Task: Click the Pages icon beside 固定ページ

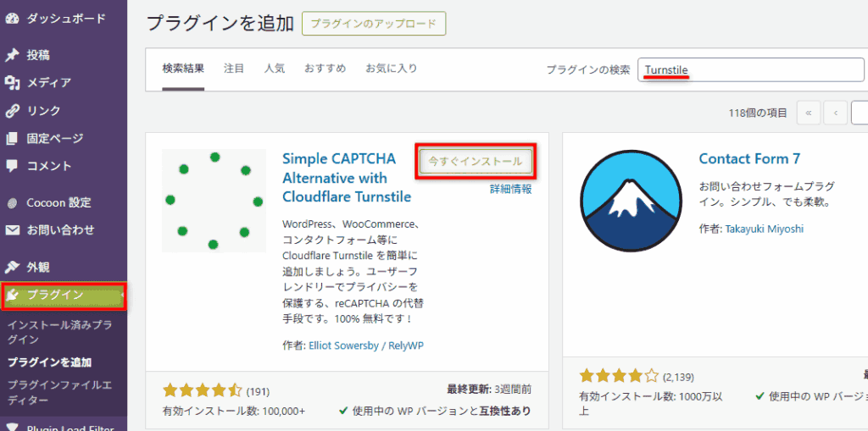Action: pos(12,139)
